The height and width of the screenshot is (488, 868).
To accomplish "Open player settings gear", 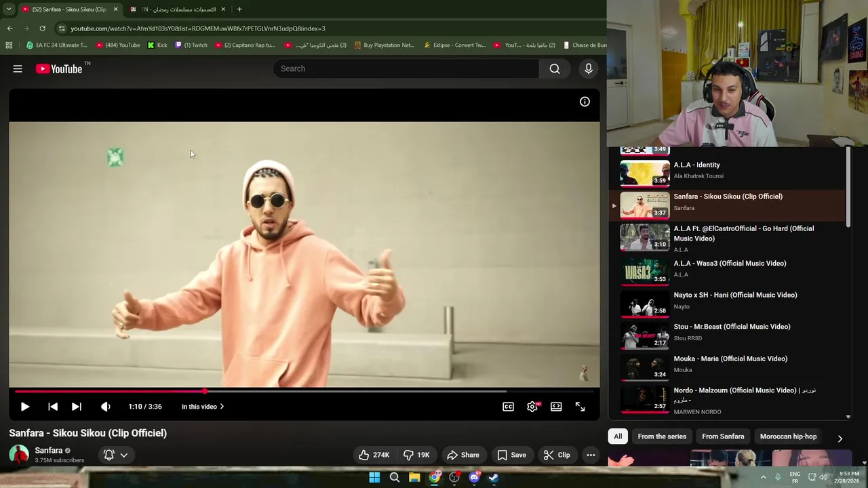I will pyautogui.click(x=532, y=407).
